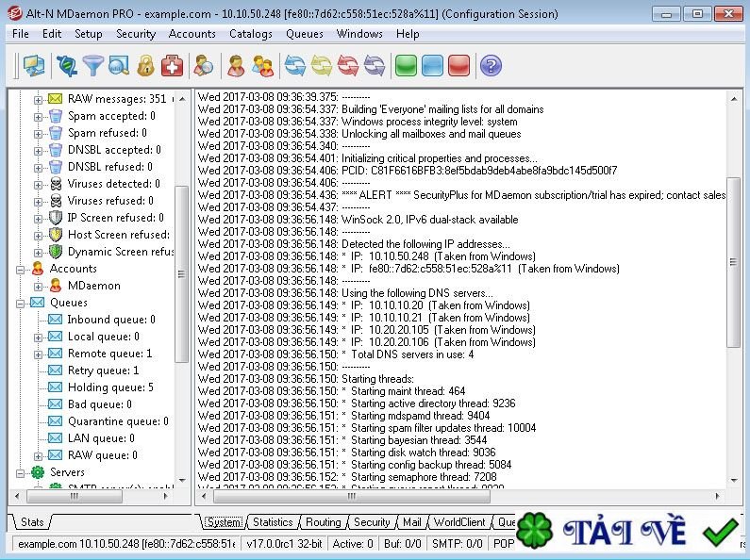The height and width of the screenshot is (560, 750).
Task: Open help with the question mark icon
Action: 491,66
